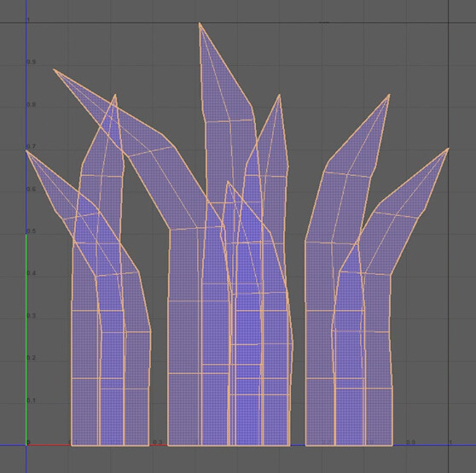The height and width of the screenshot is (473, 476).
Task: Click the '0.4' label on the vertical axis
Action: 32,273
